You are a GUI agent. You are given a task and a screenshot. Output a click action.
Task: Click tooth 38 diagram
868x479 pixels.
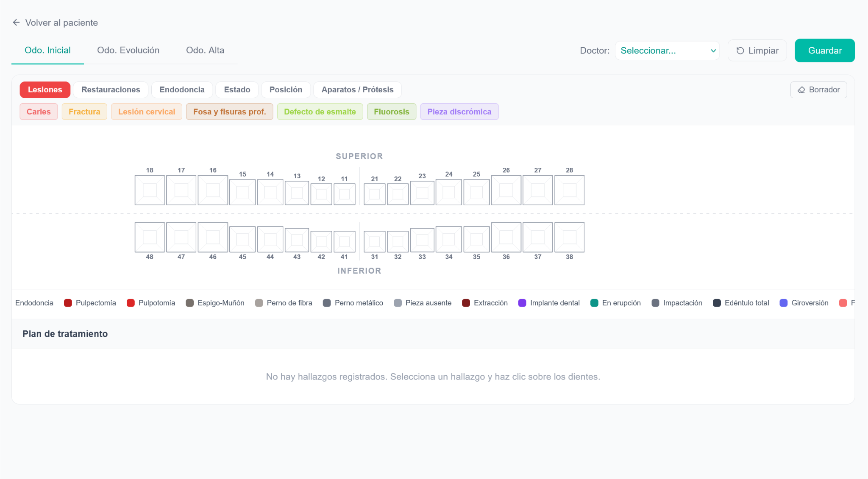click(569, 237)
